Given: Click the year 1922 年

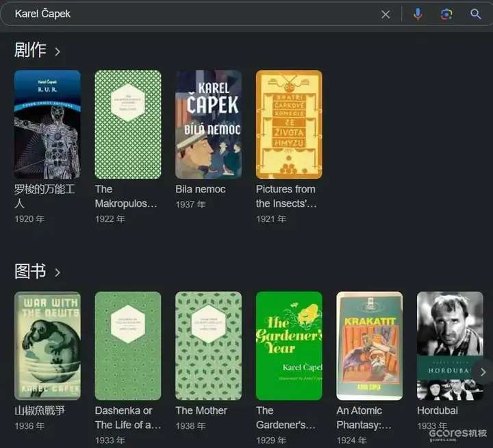Looking at the screenshot, I should (110, 219).
